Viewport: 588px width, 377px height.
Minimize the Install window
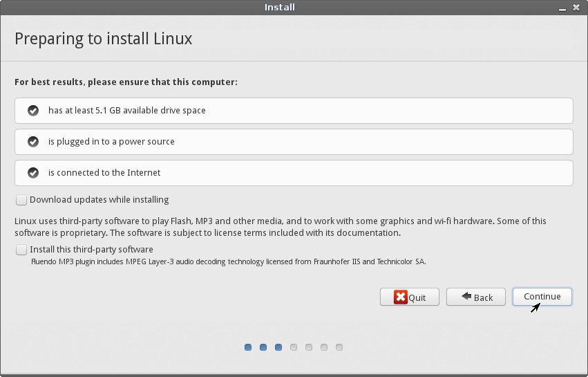pyautogui.click(x=562, y=8)
